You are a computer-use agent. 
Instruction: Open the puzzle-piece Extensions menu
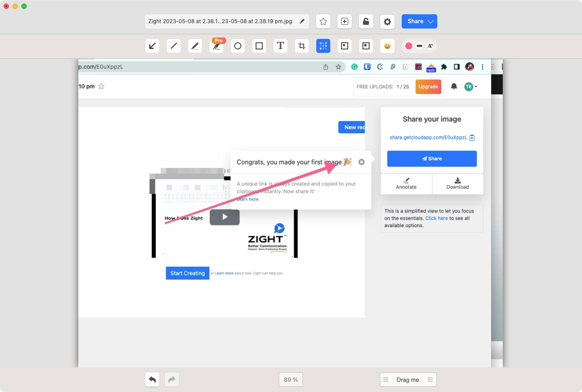point(444,67)
